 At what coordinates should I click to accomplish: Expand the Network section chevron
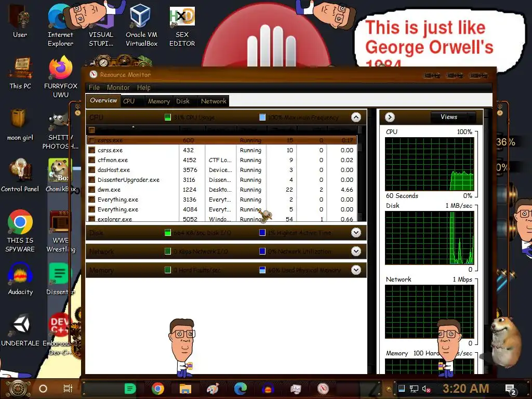[356, 251]
